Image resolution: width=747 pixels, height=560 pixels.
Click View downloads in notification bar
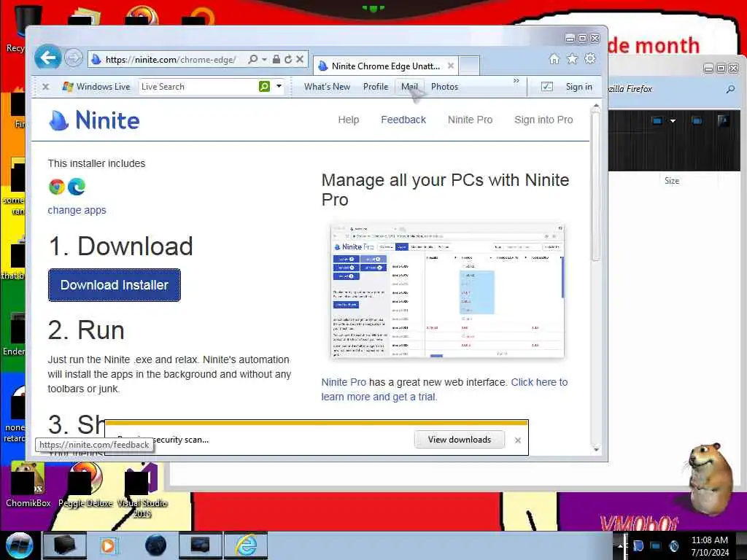click(460, 440)
